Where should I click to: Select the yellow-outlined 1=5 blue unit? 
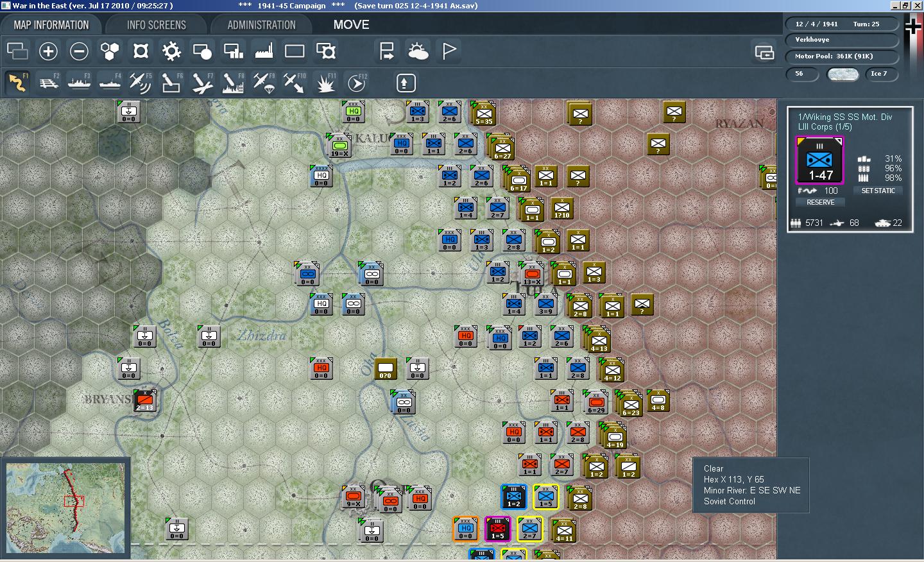(546, 497)
